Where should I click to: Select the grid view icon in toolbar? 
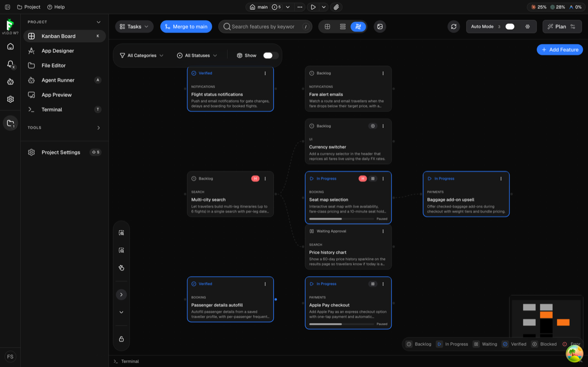click(x=327, y=27)
